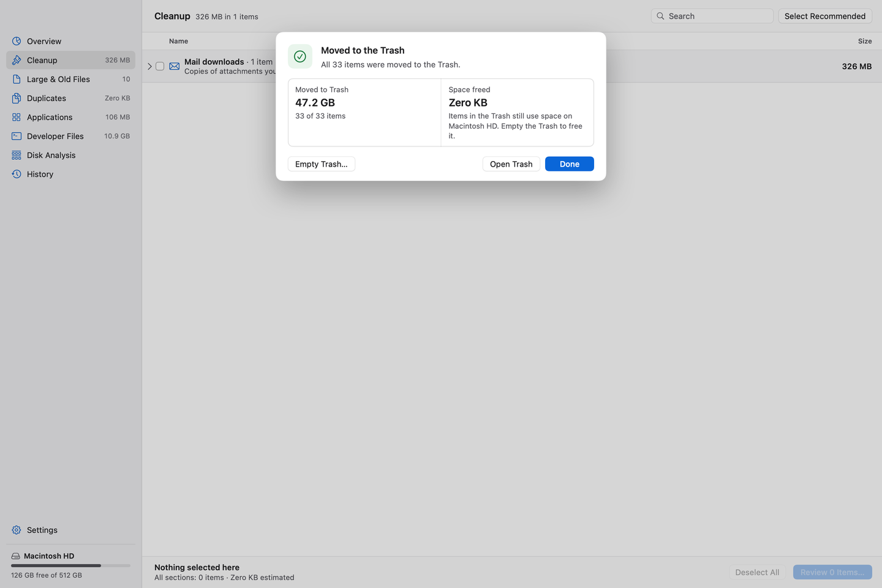Open Developer Files section
This screenshot has height=588, width=882.
pyautogui.click(x=70, y=136)
